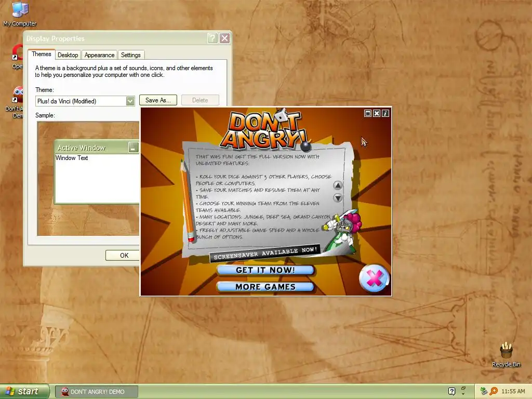
Task: Click the 'Active Window' sample title
Action: coord(82,148)
